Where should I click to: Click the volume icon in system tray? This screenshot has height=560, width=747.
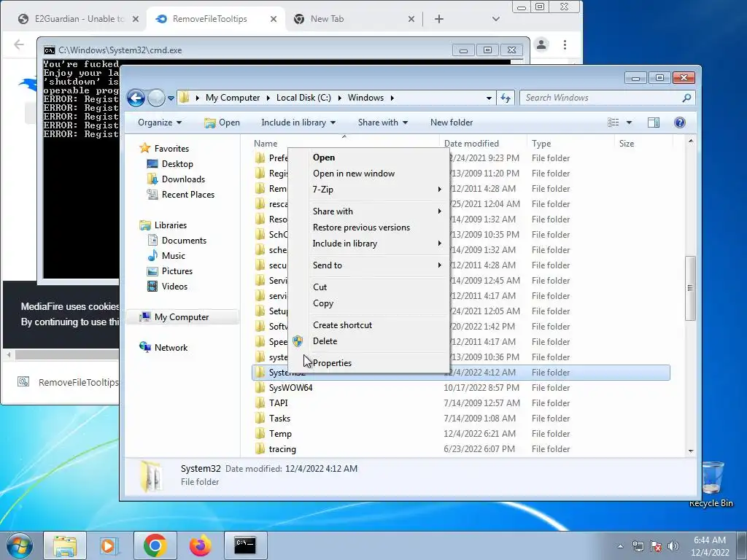point(673,546)
